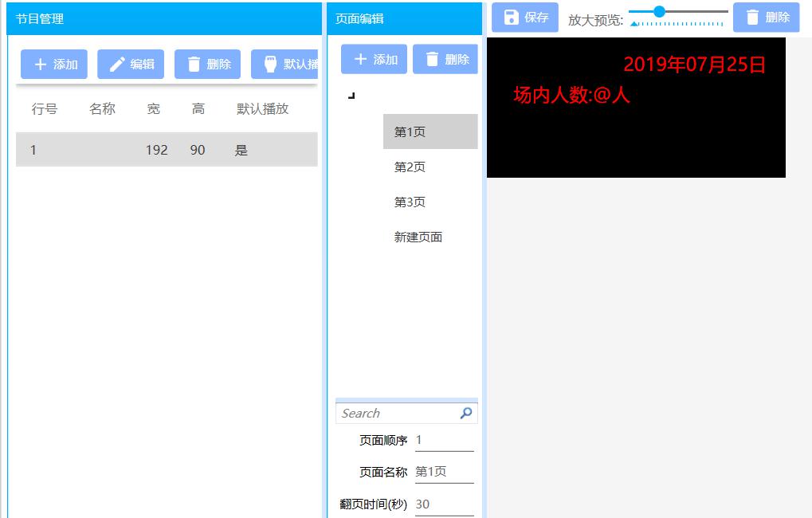Image resolution: width=812 pixels, height=518 pixels.
Task: Click the trash icon on 页面编辑 删除 button
Action: (x=430, y=58)
